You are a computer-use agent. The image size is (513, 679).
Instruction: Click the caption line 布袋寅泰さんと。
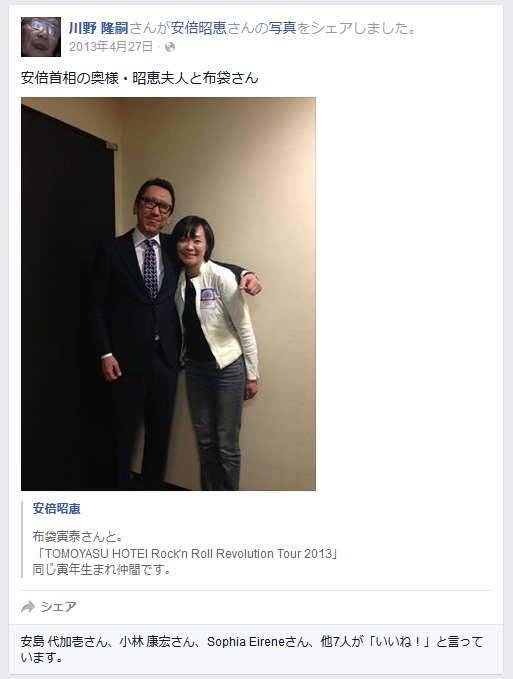pos(78,537)
